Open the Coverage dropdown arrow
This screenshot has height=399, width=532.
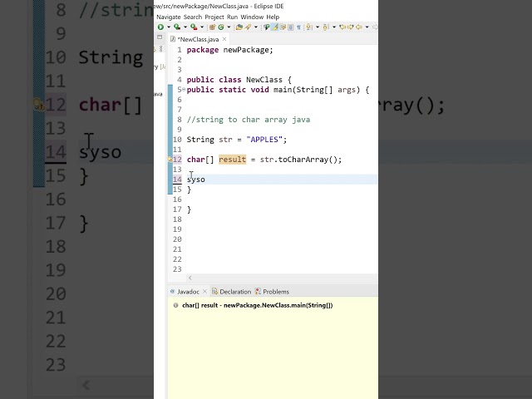tap(185, 27)
